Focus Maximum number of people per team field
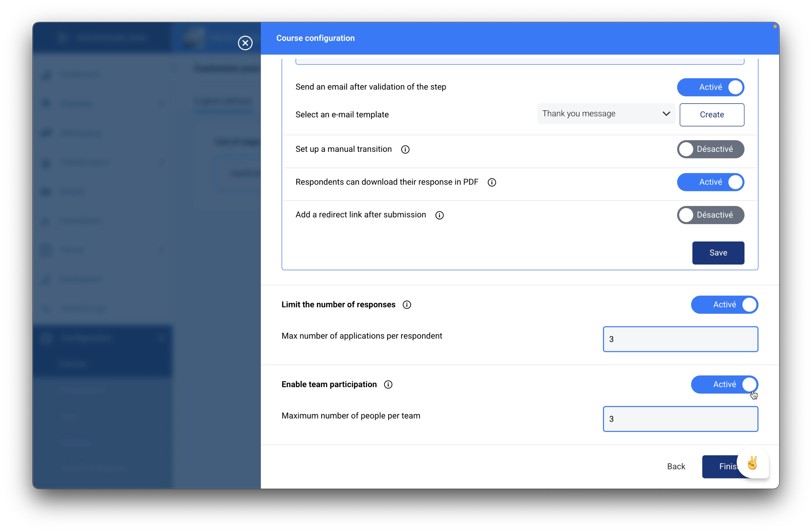This screenshot has width=812, height=532. click(680, 419)
